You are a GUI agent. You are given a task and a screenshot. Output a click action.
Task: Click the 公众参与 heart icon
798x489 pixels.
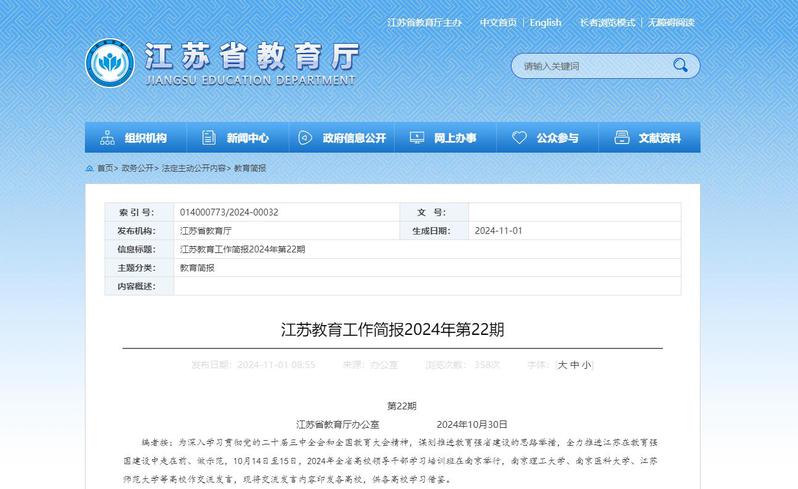[519, 138]
